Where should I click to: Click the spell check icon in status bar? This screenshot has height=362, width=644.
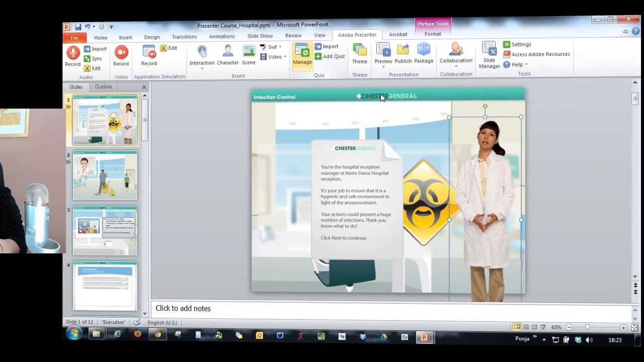[137, 322]
